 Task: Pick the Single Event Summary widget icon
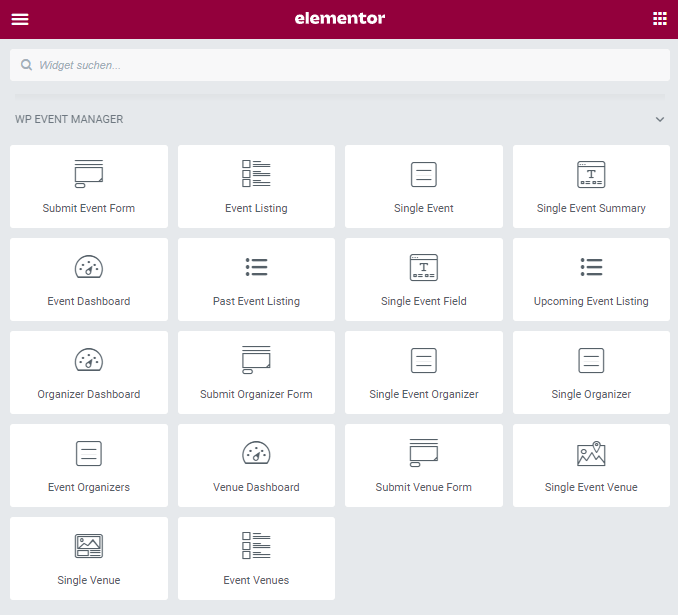[591, 174]
